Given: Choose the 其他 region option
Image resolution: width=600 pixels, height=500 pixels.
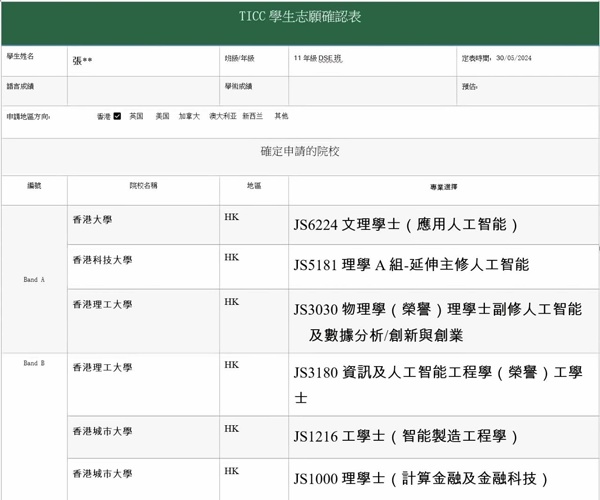Looking at the screenshot, I should 281,116.
